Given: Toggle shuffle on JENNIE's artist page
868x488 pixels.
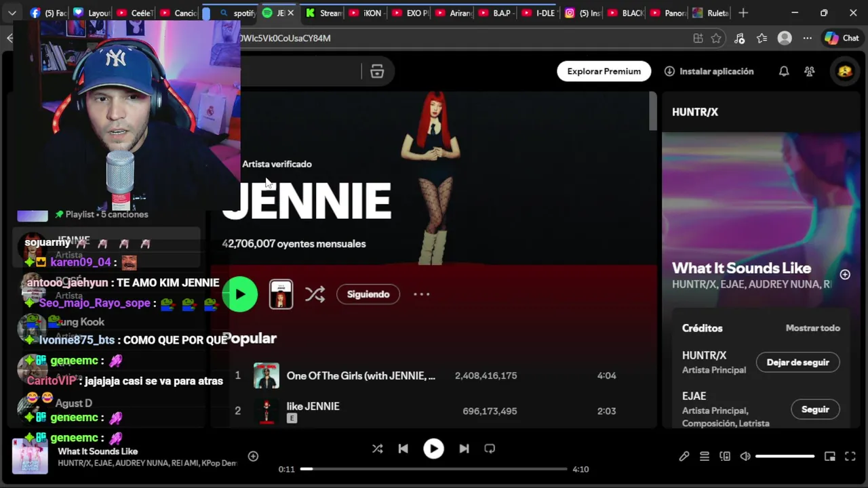Looking at the screenshot, I should [x=315, y=294].
